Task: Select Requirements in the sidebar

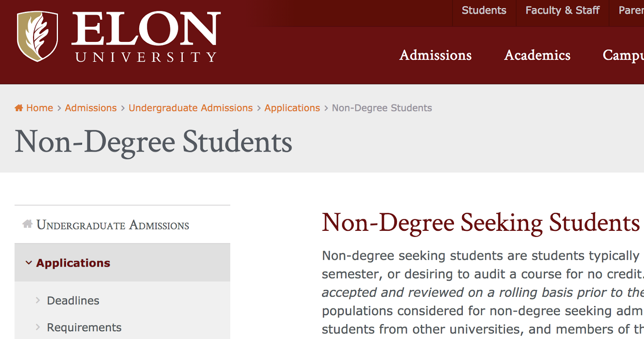Action: coord(84,327)
